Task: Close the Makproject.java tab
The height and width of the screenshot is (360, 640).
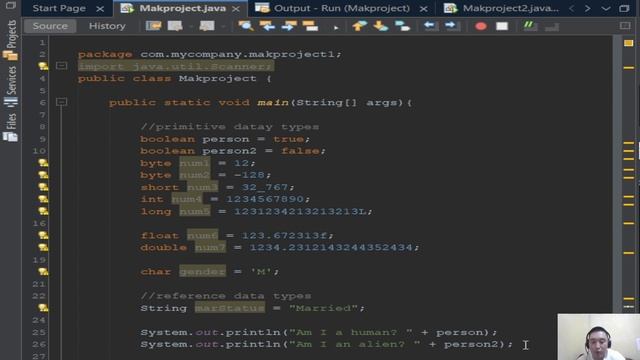Action: click(236, 9)
